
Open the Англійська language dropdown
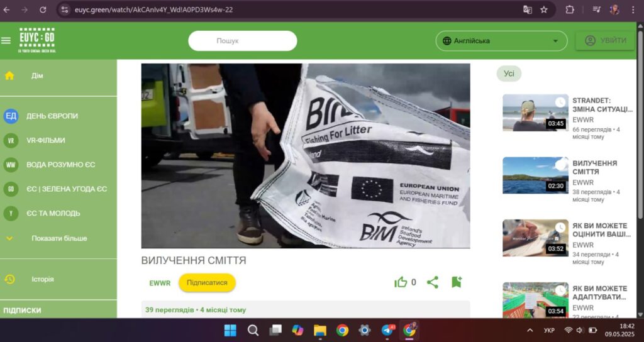point(501,41)
